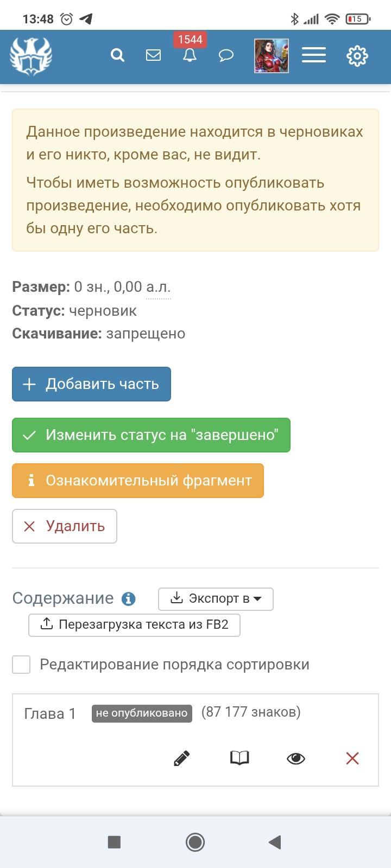The image size is (391, 868).
Task: Click the Удалить button
Action: [x=65, y=526]
